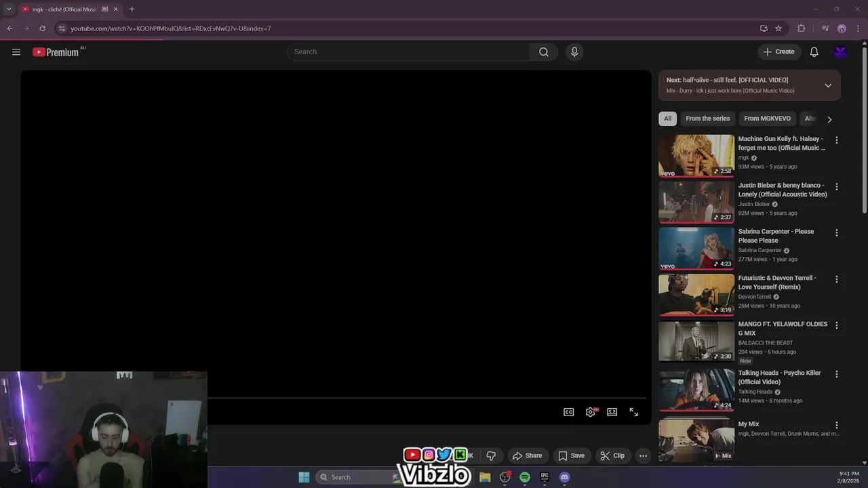Open MANGO FT. YELAWOLF OLDIES G MIX title
This screenshot has height=488, width=868.
783,329
